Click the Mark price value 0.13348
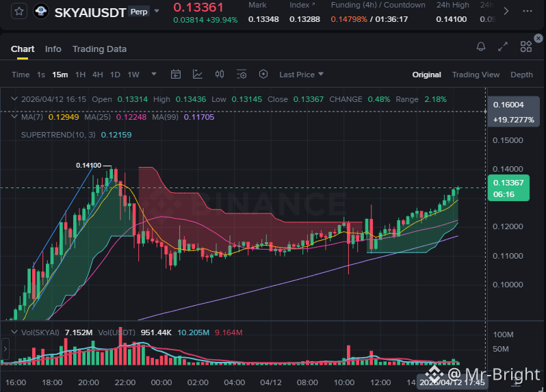 (x=263, y=19)
